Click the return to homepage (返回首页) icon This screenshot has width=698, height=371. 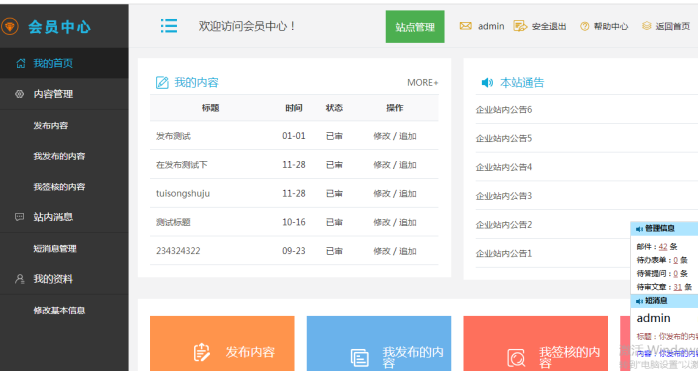click(646, 26)
